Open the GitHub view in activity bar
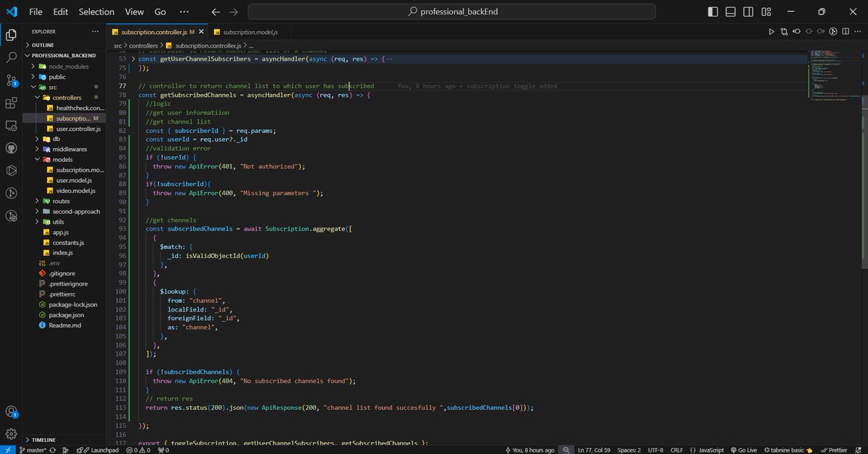Image resolution: width=868 pixels, height=454 pixels. tap(11, 148)
